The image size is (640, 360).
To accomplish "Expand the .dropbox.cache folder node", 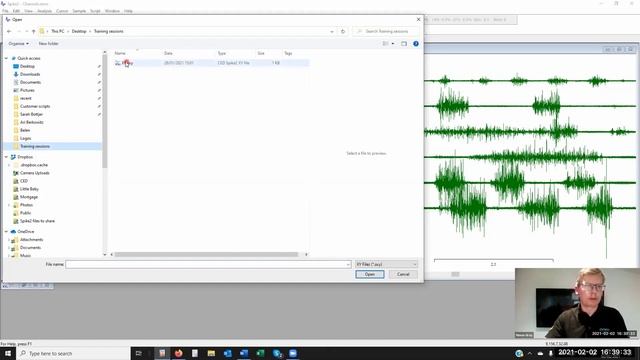I will pos(9,165).
